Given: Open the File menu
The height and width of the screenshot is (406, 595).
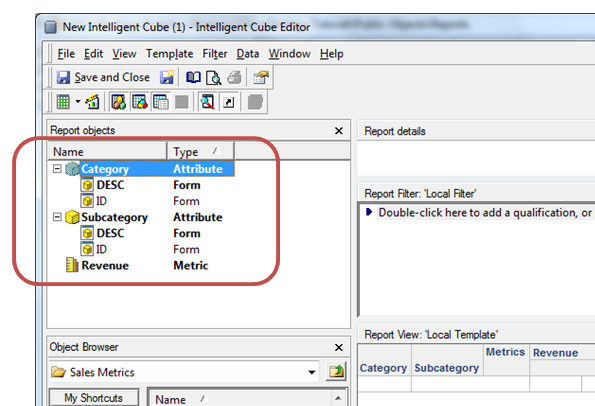Looking at the screenshot, I should [x=66, y=54].
